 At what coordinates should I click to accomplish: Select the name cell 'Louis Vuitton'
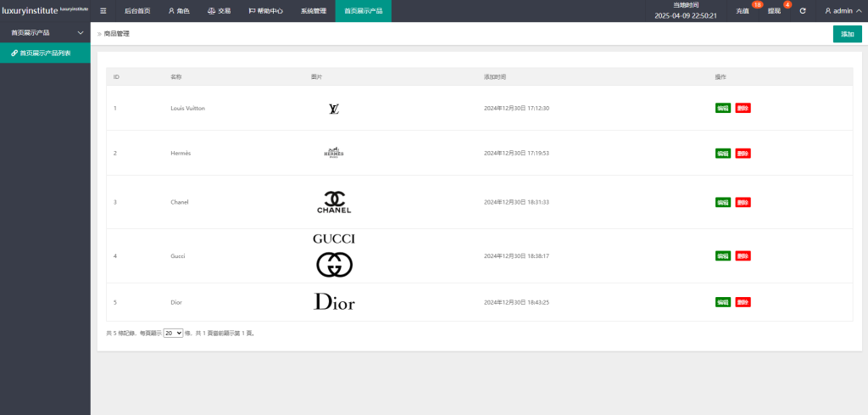tap(187, 108)
